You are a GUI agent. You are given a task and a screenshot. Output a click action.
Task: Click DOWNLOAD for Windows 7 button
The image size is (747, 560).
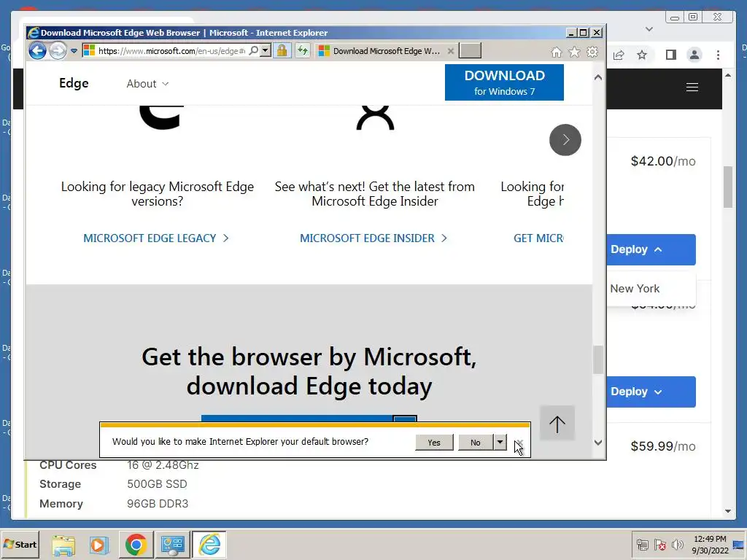(x=504, y=82)
